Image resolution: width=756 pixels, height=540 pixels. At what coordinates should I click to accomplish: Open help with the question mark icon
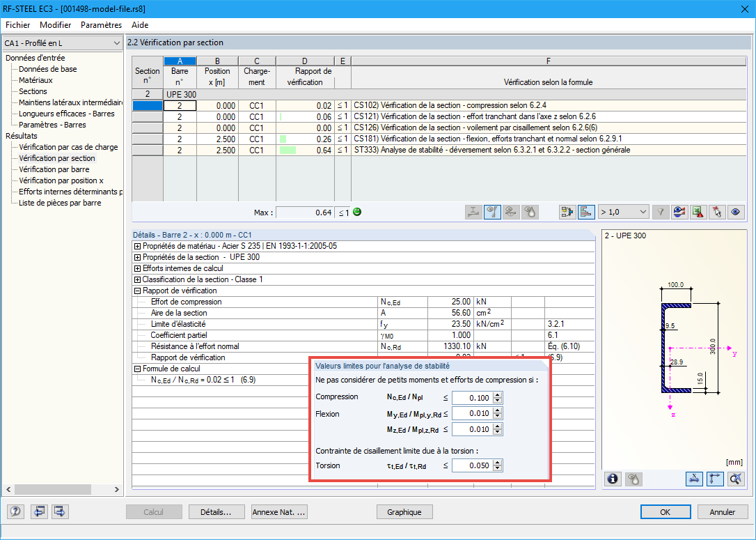pos(15,511)
